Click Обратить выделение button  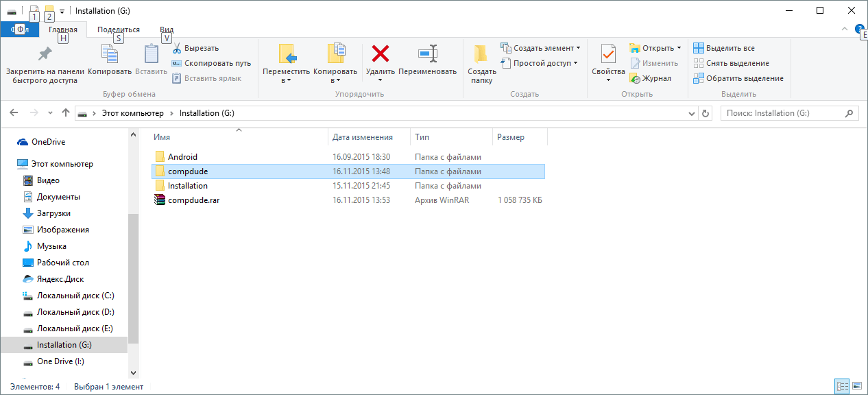738,78
